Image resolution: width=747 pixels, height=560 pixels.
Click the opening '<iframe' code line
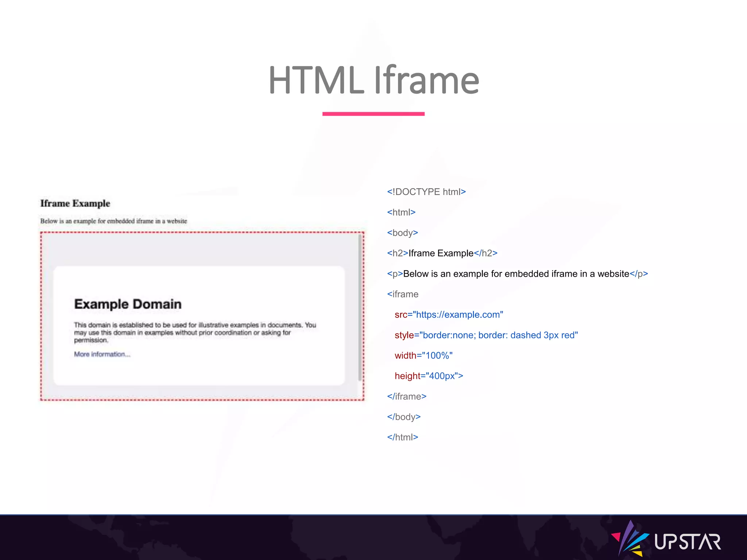403,294
